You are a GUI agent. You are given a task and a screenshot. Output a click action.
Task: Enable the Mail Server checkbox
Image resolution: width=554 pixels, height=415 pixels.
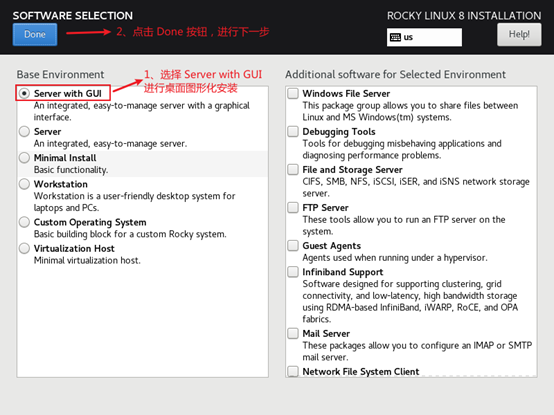coord(293,333)
